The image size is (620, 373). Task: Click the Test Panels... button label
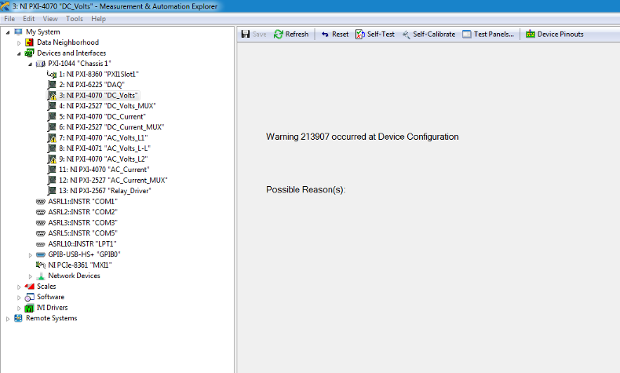[x=494, y=34]
